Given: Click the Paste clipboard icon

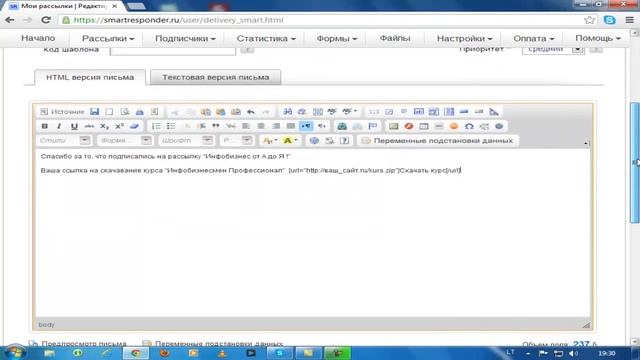Looking at the screenshot, I should pos(206,111).
